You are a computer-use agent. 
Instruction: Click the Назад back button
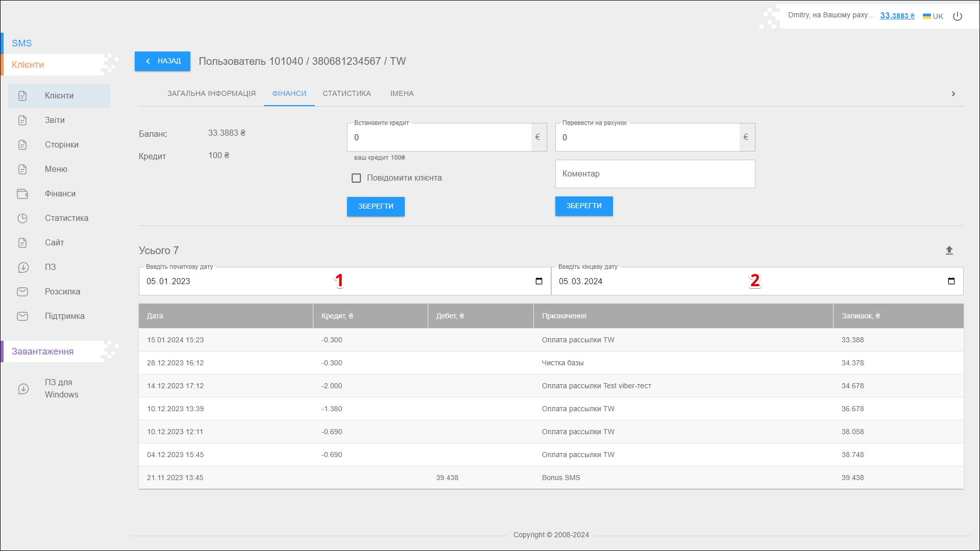162,61
